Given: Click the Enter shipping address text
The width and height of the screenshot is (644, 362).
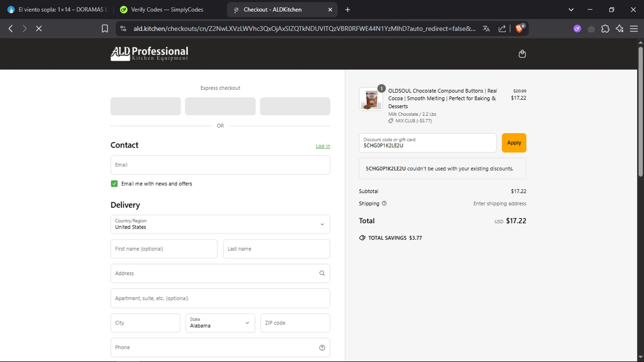Looking at the screenshot, I should [500, 204].
